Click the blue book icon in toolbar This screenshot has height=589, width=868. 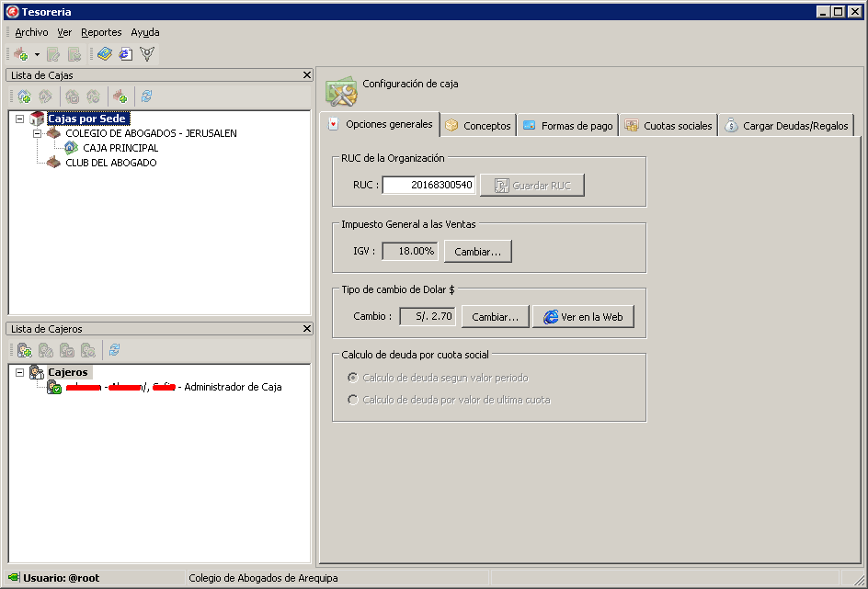click(104, 53)
